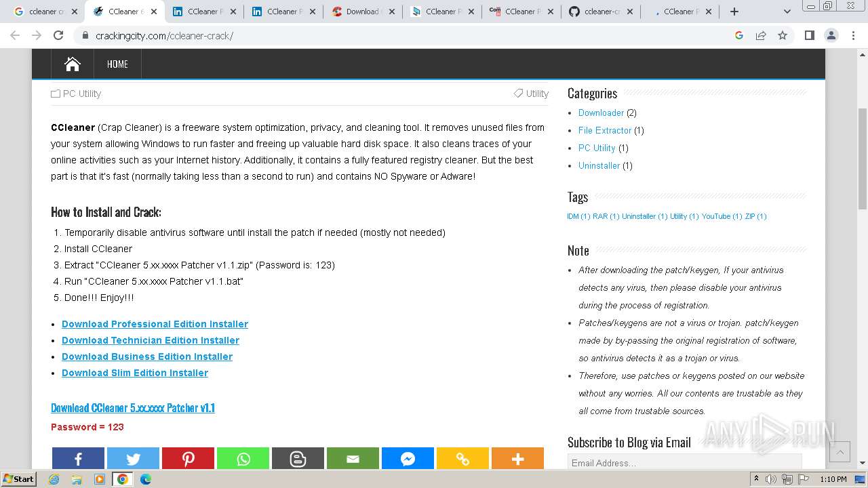The width and height of the screenshot is (868, 488).
Task: Open the Uninstaller category
Action: pos(599,165)
